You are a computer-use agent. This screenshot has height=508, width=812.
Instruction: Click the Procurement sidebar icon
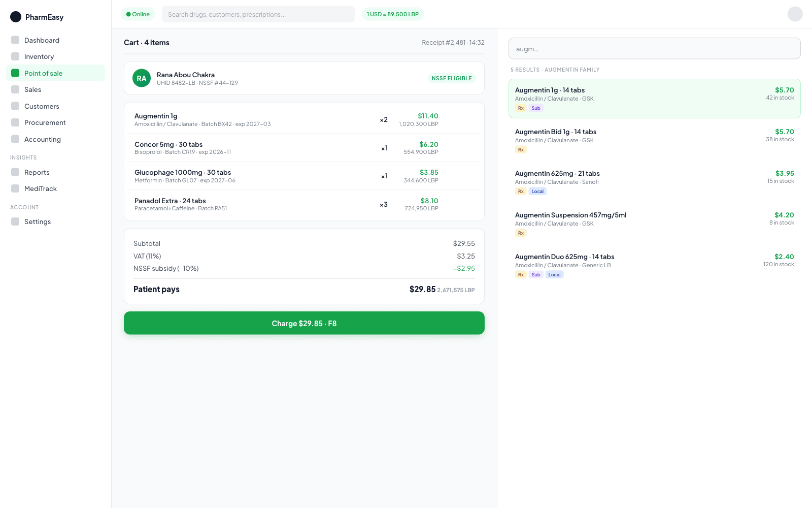[15, 122]
